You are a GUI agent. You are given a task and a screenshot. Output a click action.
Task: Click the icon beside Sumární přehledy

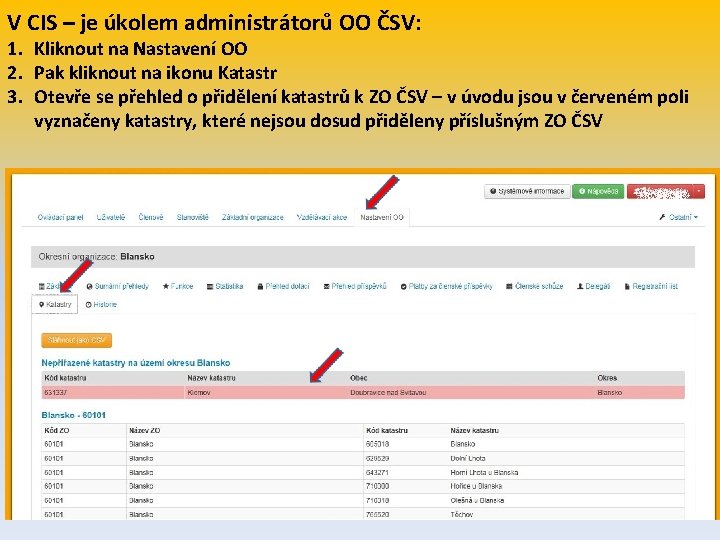(x=90, y=286)
